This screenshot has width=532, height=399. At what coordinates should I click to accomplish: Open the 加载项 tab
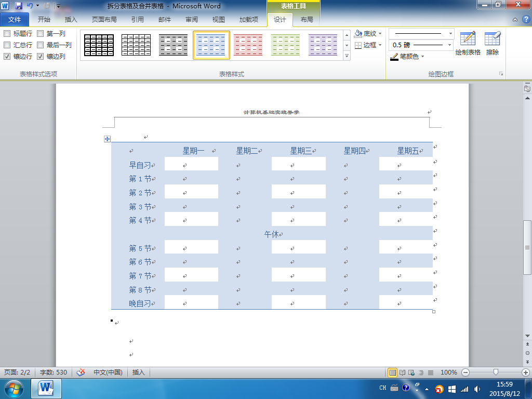pos(249,20)
